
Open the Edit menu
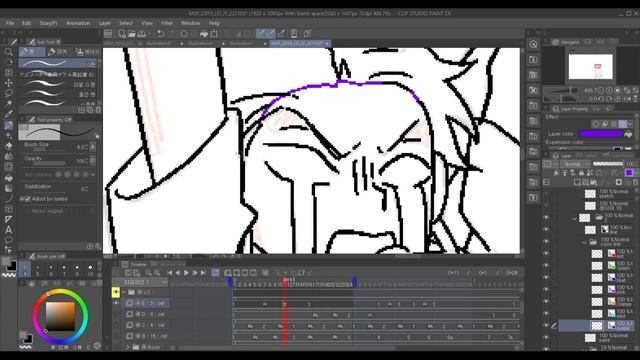click(27, 23)
